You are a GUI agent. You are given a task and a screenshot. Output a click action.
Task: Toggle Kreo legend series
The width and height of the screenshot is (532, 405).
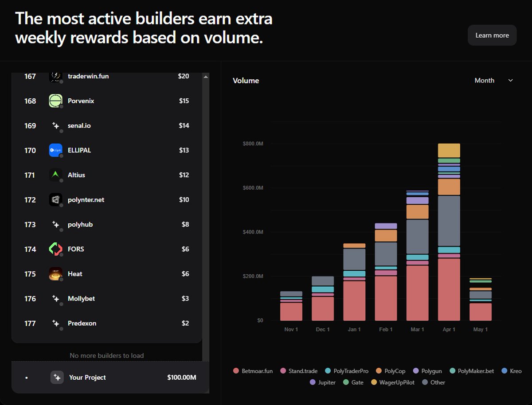pos(512,371)
